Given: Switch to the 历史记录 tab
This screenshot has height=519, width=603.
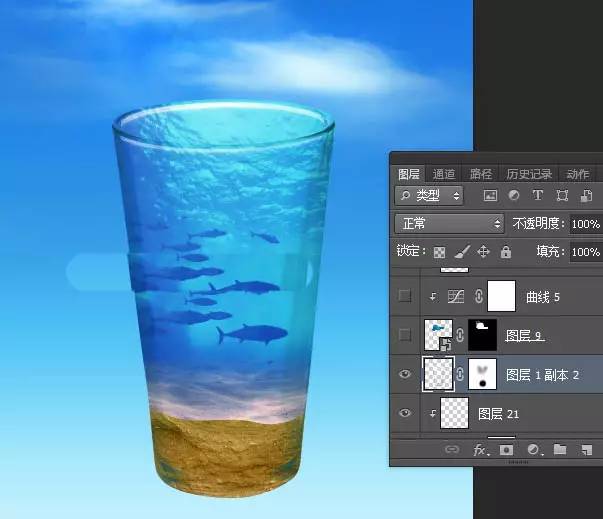Looking at the screenshot, I should (529, 173).
